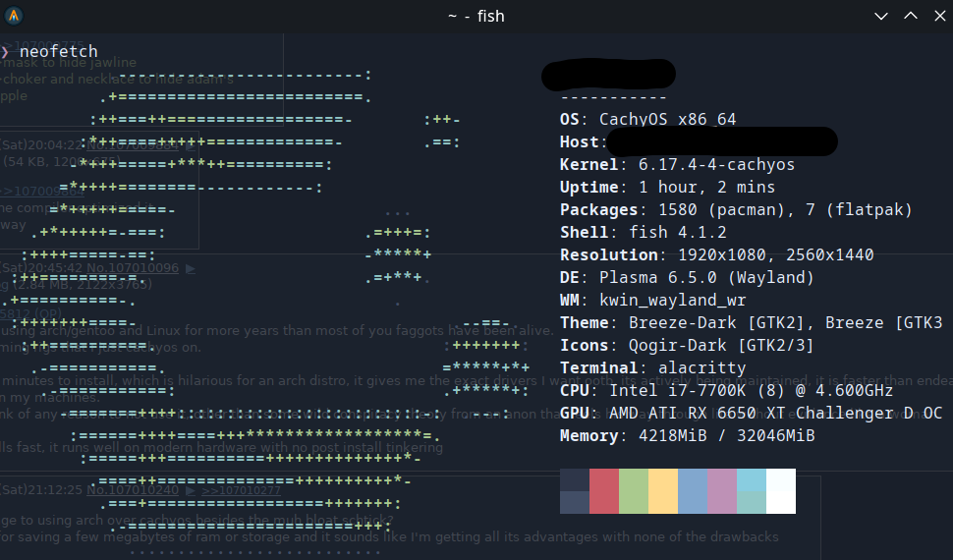Click the purple palette swatch
The image size is (953, 560).
coord(722,491)
